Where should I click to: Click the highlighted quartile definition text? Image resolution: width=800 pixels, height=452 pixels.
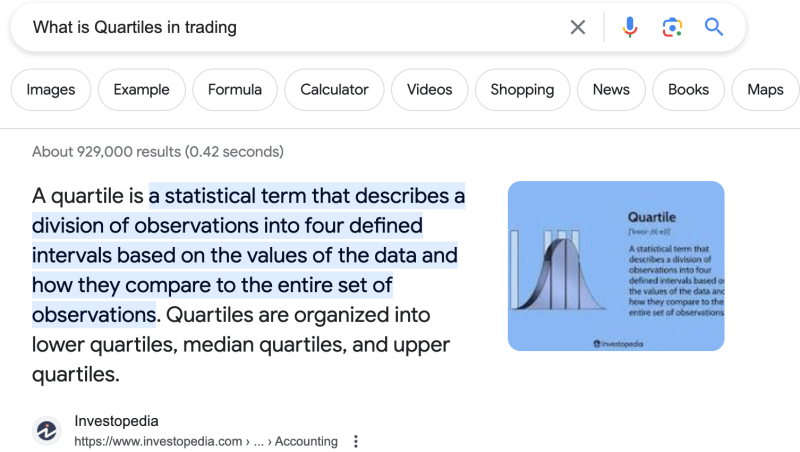tap(244, 255)
